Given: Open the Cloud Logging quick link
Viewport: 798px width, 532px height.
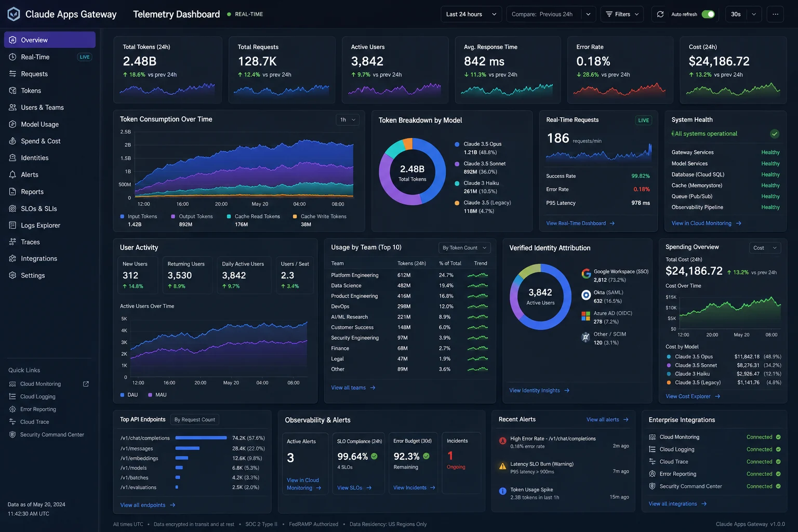Looking at the screenshot, I should (x=37, y=396).
